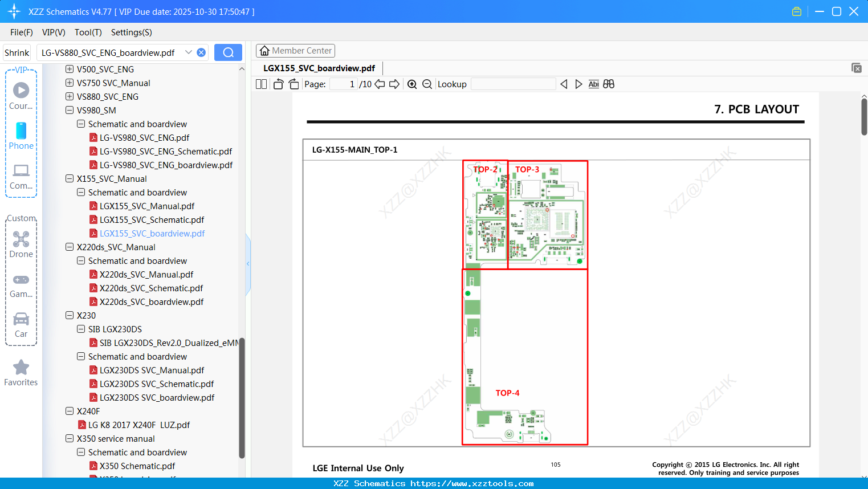The width and height of the screenshot is (868, 489).
Task: Open LGX230DS SVC_Manual.pdf
Action: (152, 370)
